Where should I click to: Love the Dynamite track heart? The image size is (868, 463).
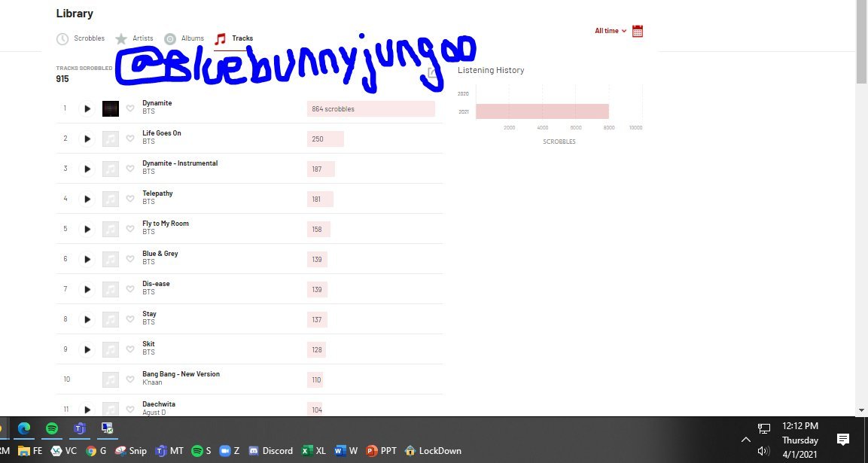[x=130, y=108]
